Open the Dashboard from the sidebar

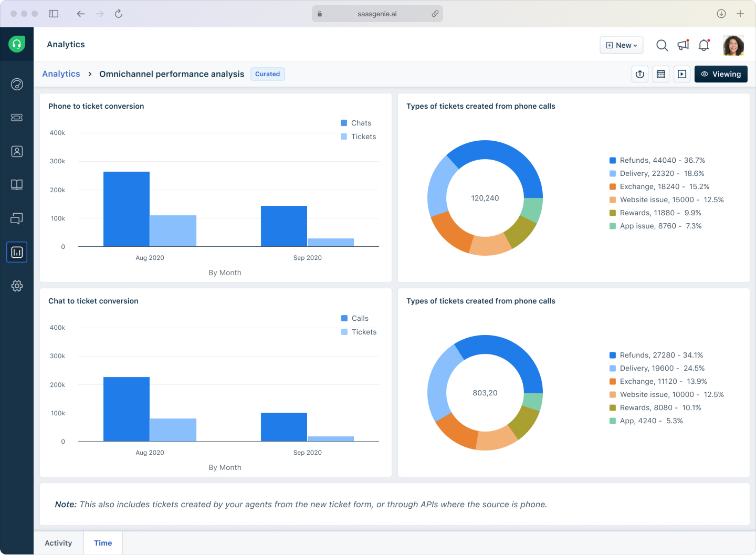pyautogui.click(x=17, y=84)
